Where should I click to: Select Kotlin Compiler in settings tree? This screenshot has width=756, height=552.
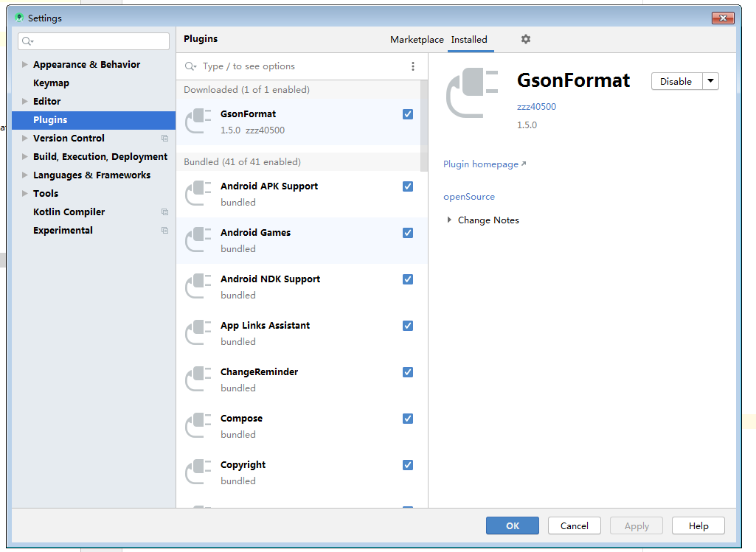tap(69, 212)
